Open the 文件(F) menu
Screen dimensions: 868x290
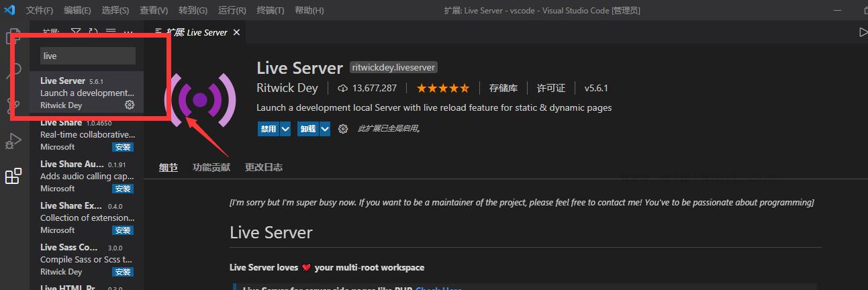(x=40, y=10)
